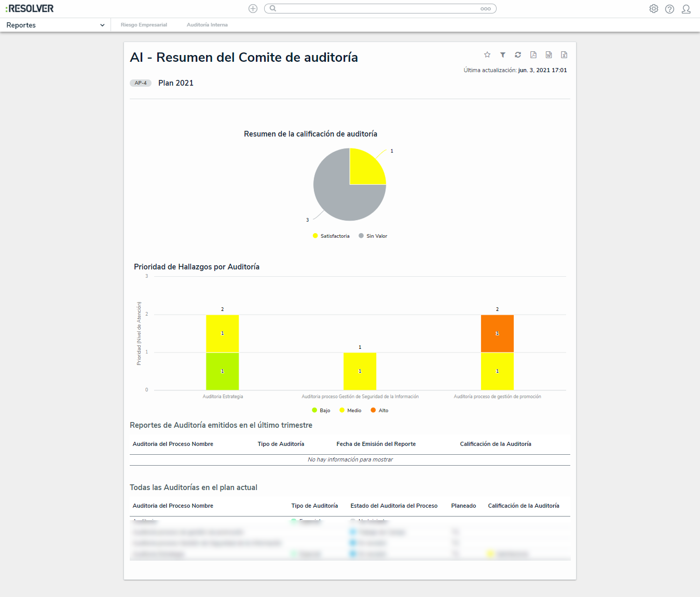
Task: Toggle the Bajo legend item
Action: click(x=321, y=411)
